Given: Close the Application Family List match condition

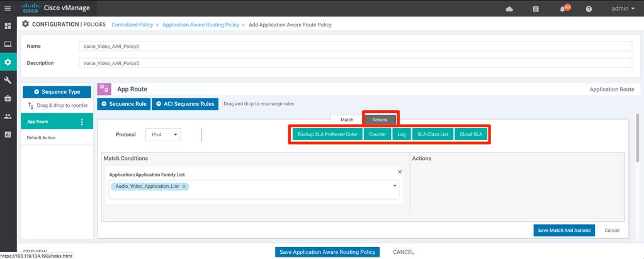Looking at the screenshot, I should pos(400,172).
